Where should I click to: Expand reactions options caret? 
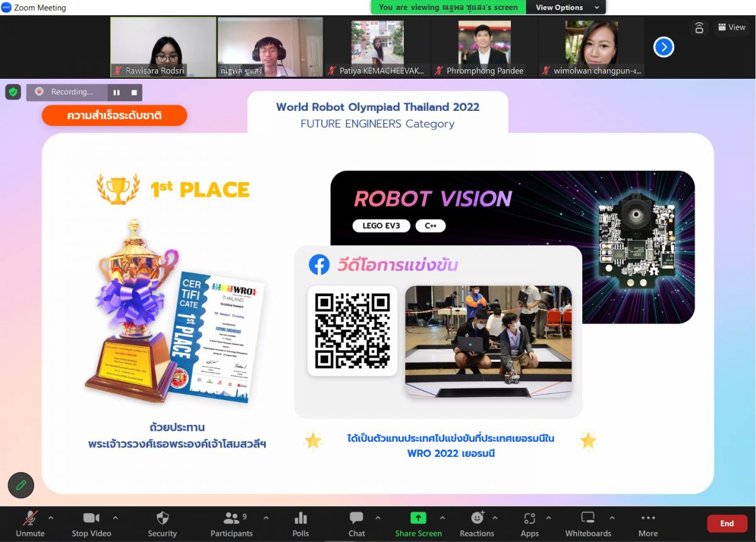(x=495, y=518)
